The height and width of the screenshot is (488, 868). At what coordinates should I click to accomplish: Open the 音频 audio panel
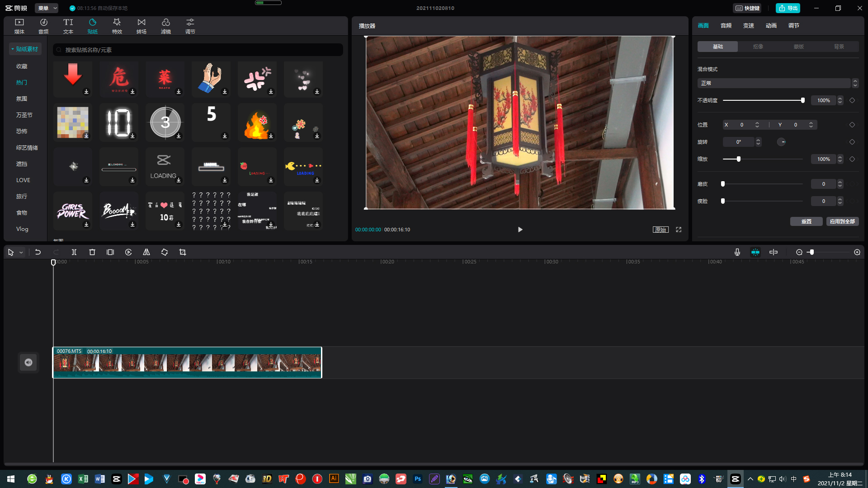(x=44, y=26)
